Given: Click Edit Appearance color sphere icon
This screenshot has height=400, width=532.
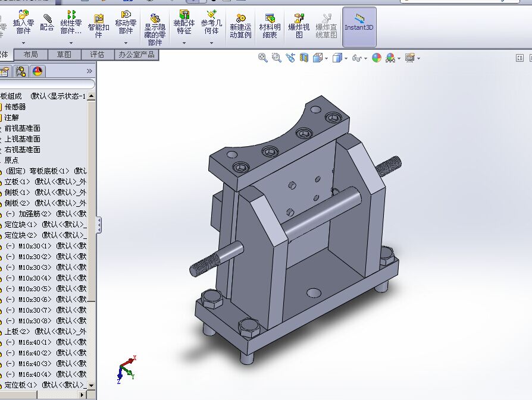Looking at the screenshot, I should coord(377,58).
